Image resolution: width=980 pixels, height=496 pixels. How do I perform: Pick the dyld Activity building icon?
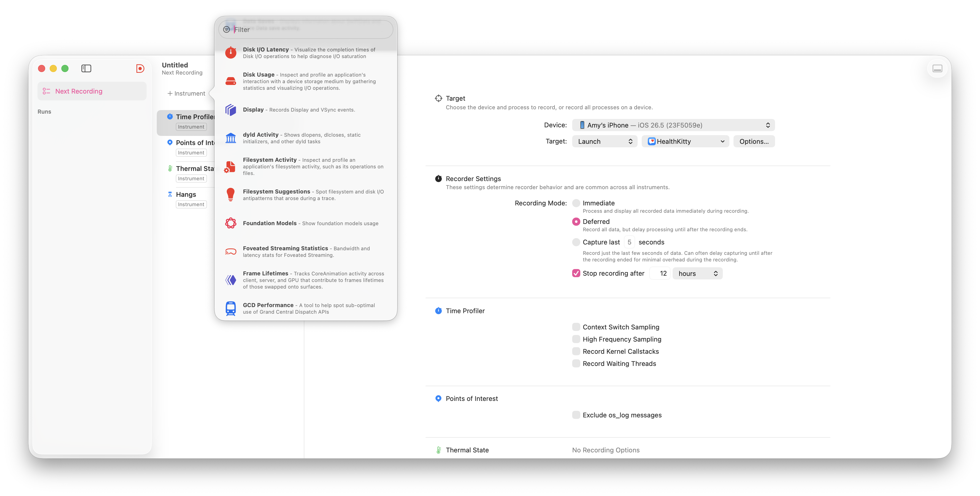[231, 138]
